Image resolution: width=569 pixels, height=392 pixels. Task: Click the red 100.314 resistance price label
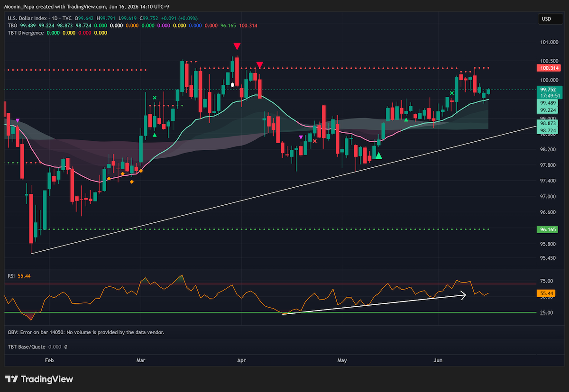(x=550, y=68)
